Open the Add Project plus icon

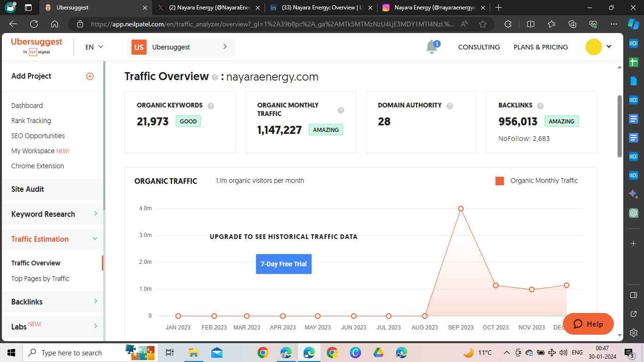[90, 76]
